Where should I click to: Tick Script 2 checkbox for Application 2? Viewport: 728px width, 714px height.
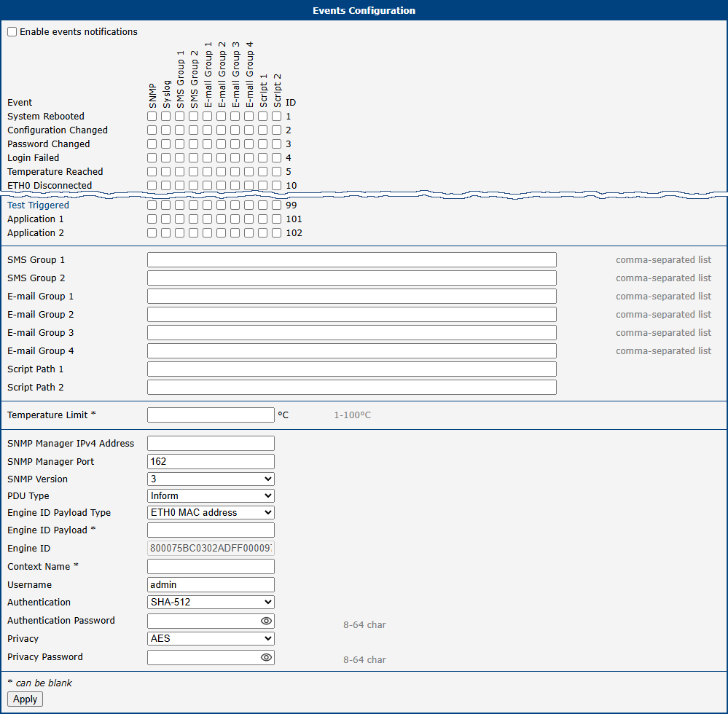pyautogui.click(x=277, y=233)
